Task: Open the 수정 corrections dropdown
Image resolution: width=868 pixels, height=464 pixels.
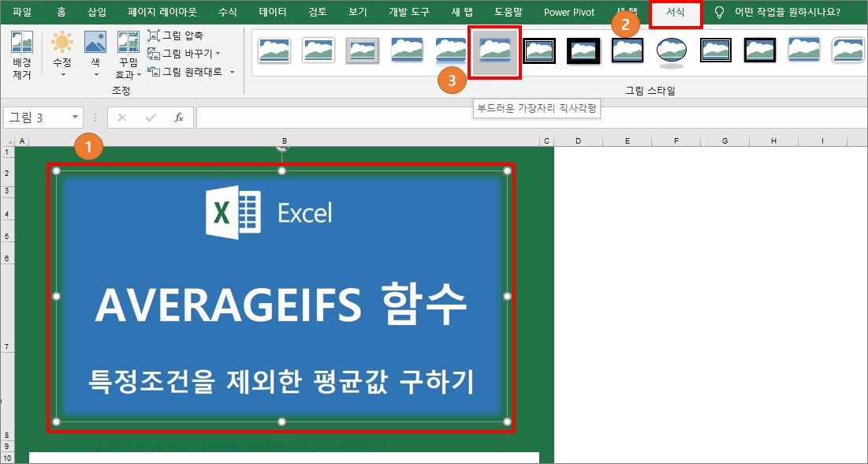Action: coord(62,55)
